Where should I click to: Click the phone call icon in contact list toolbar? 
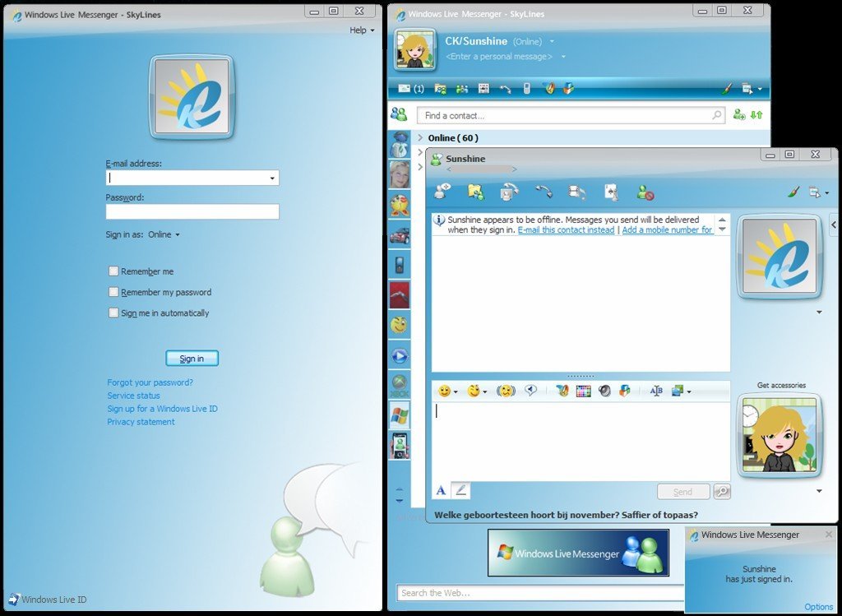click(x=506, y=89)
